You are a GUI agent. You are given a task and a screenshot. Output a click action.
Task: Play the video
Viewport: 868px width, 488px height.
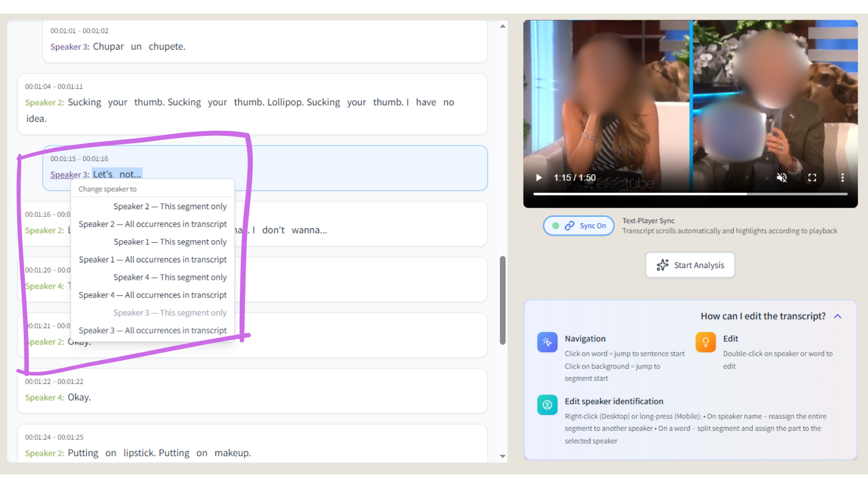tap(538, 177)
